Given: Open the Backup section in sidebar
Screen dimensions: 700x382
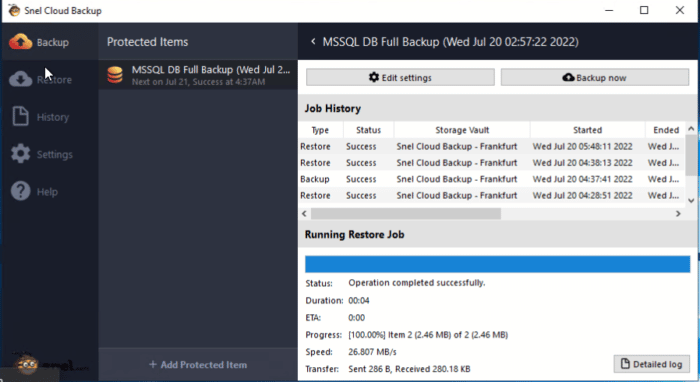Looking at the screenshot, I should (49, 42).
